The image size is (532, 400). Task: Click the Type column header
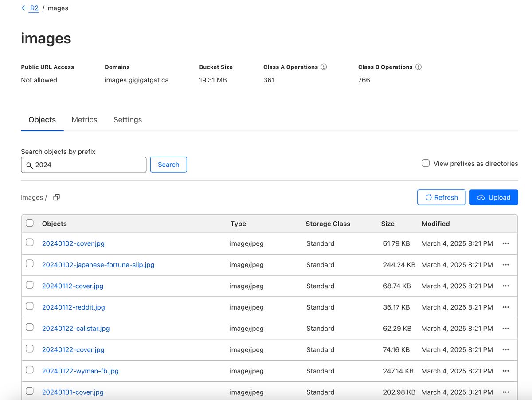click(238, 224)
